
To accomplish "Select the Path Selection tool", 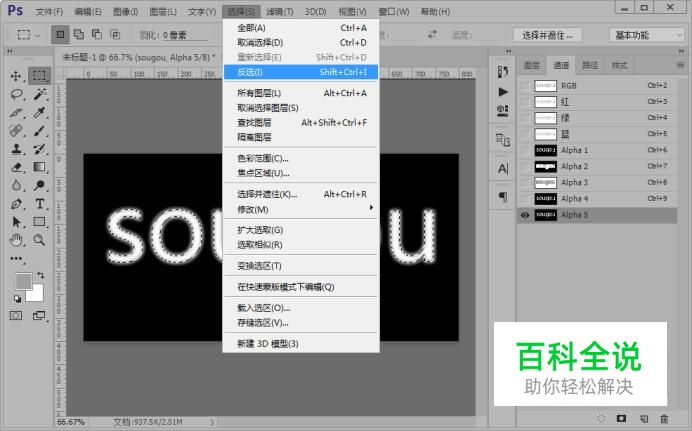I will point(16,221).
